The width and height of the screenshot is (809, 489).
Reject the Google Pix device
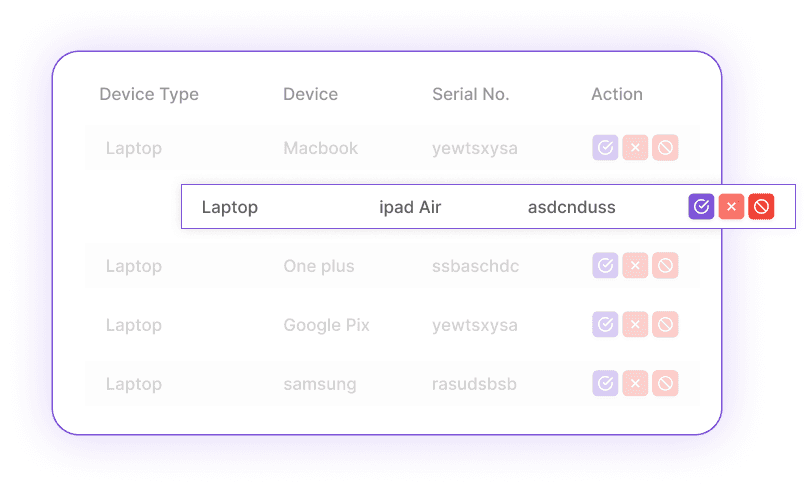click(635, 325)
